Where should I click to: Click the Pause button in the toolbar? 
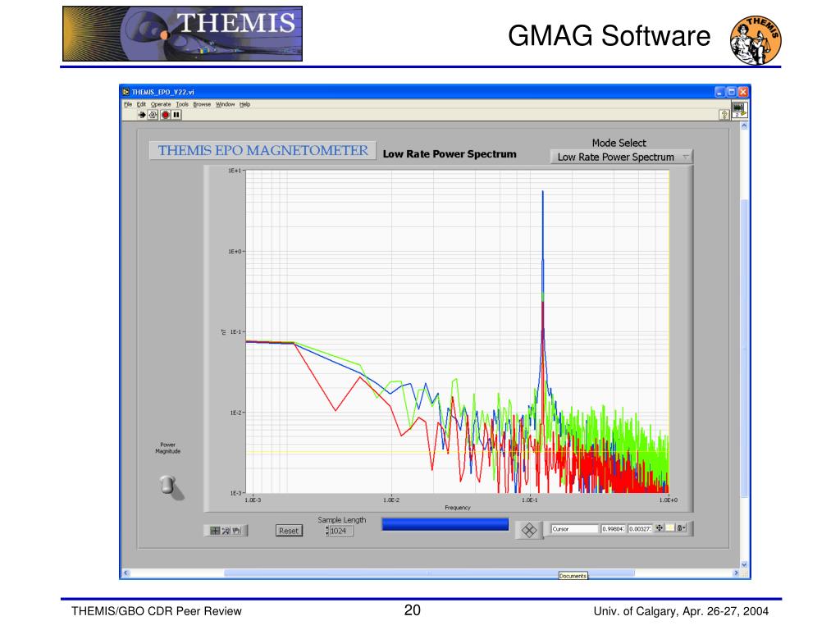[176, 115]
